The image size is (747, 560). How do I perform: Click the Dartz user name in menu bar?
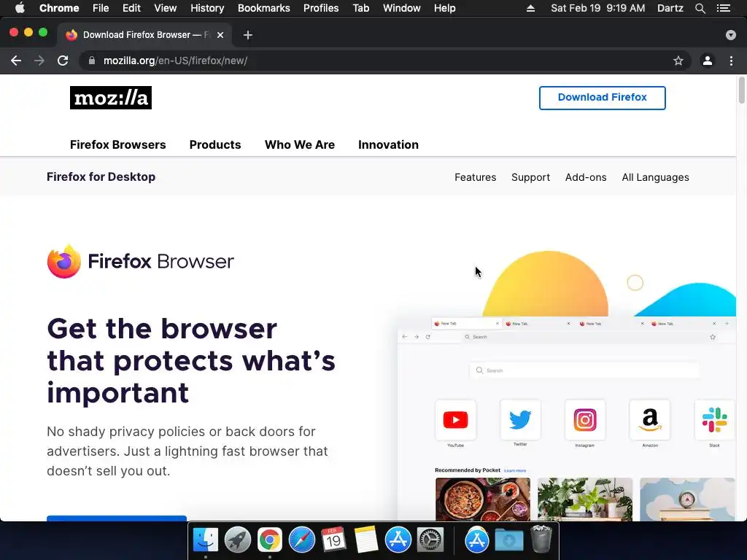670,8
